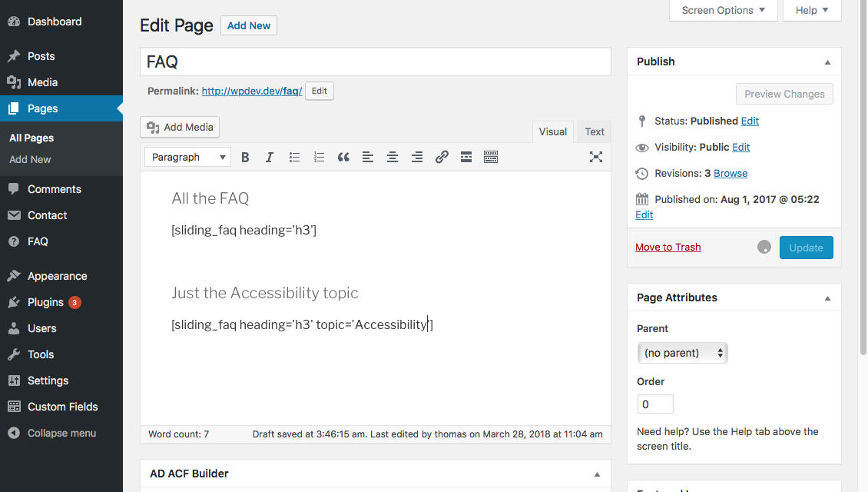Viewport: 868px width, 492px height.
Task: Expand Screen Options panel
Action: pyautogui.click(x=723, y=10)
